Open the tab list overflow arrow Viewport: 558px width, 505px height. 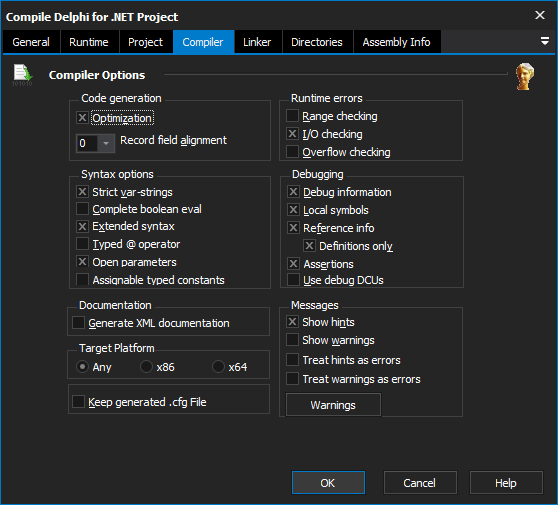coord(544,41)
